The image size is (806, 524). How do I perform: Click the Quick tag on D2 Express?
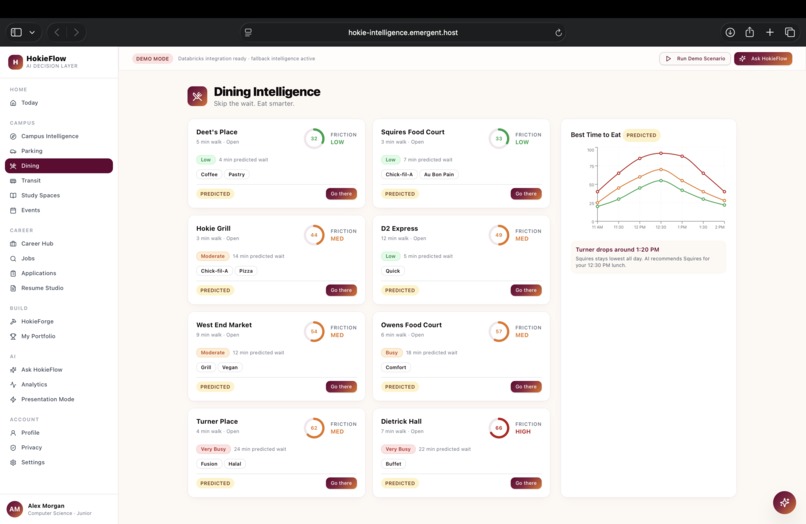[393, 271]
